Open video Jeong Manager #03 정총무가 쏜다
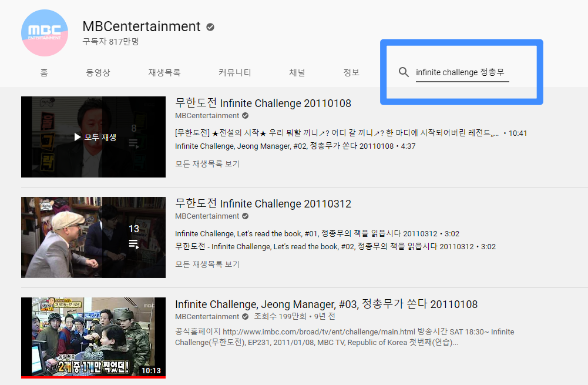Image resolution: width=588 pixels, height=385 pixels. [x=326, y=304]
